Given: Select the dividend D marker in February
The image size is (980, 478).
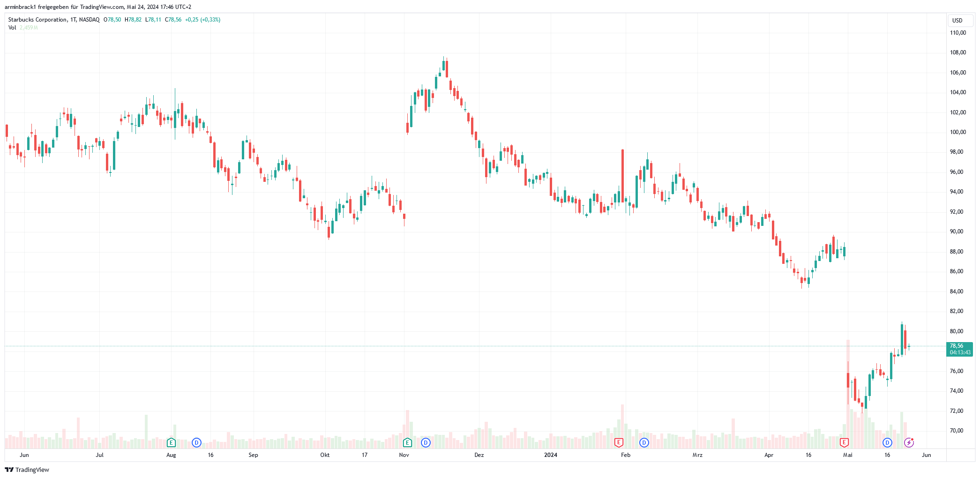Looking at the screenshot, I should [x=644, y=442].
